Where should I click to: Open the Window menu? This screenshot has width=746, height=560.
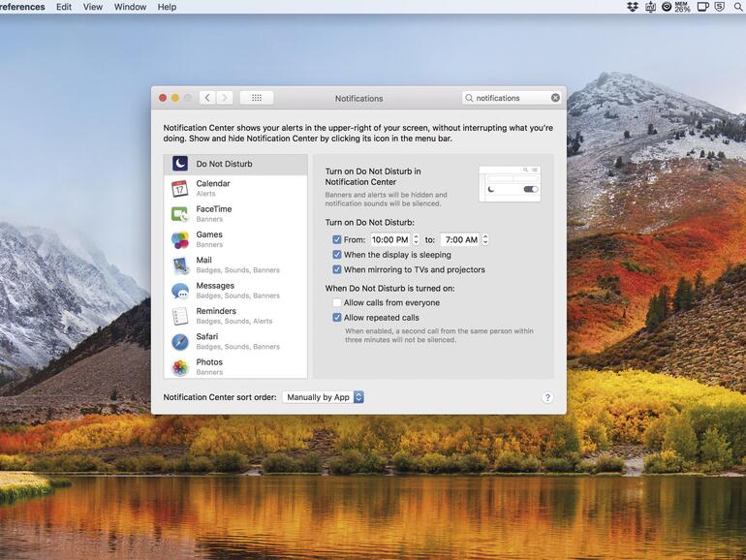pos(130,7)
